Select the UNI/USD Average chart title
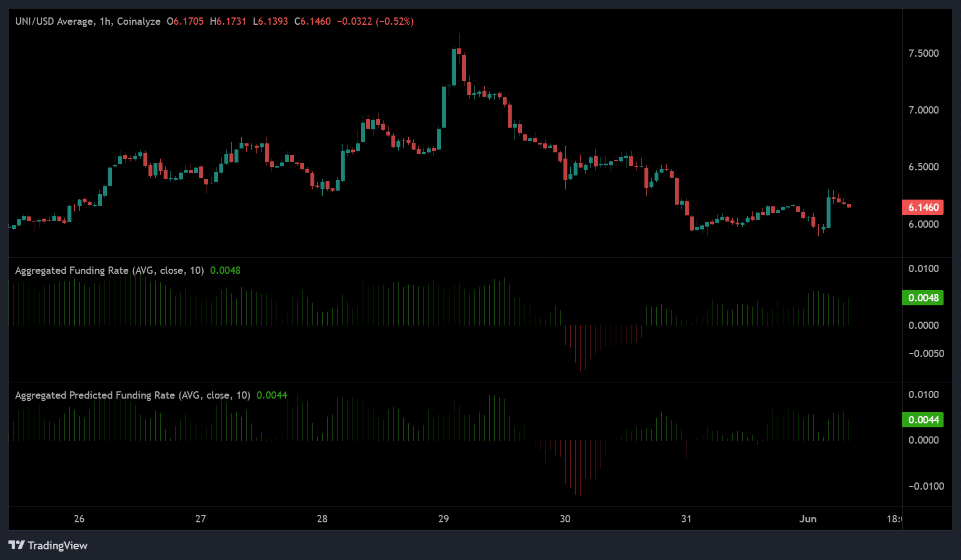The width and height of the screenshot is (961, 560). (x=87, y=21)
